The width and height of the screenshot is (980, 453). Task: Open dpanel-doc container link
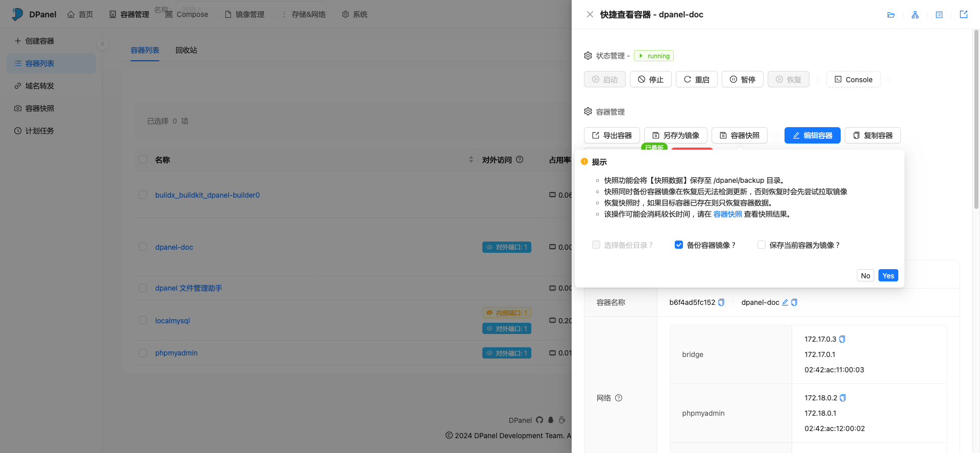pyautogui.click(x=174, y=247)
